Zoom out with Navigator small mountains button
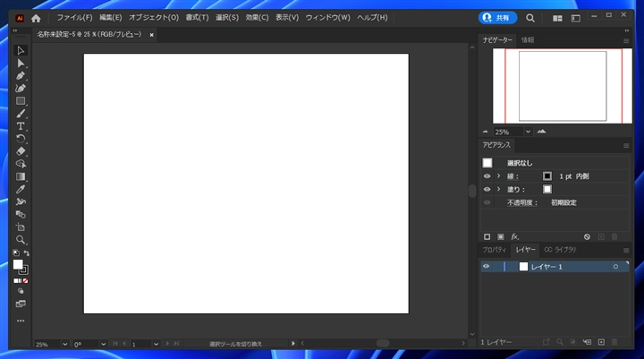This screenshot has width=644, height=359. [x=486, y=132]
